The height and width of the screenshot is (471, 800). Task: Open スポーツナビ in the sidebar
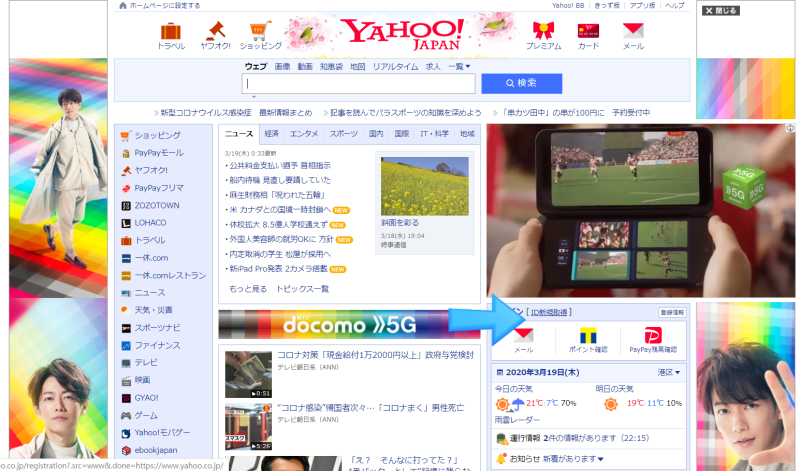click(x=157, y=328)
